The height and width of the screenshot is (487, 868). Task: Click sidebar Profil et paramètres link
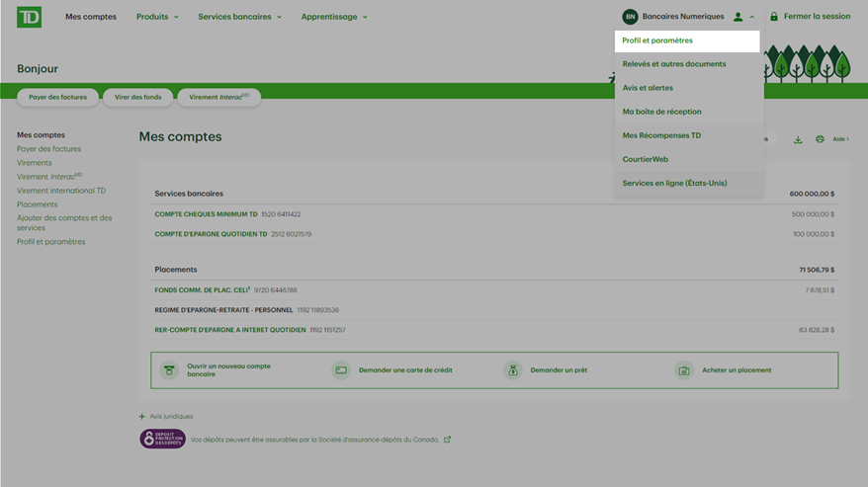pos(51,242)
